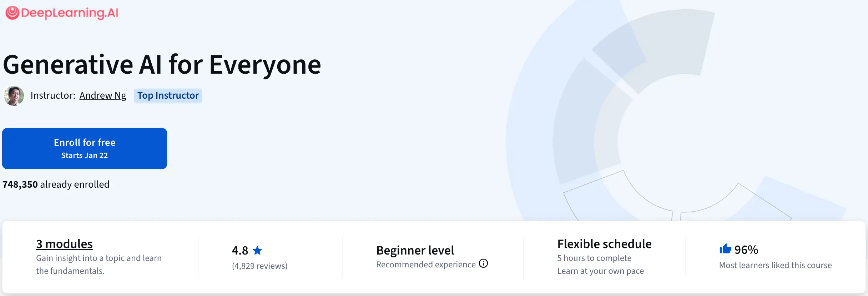Click the blue star rating icon
The width and height of the screenshot is (868, 296).
click(x=257, y=250)
